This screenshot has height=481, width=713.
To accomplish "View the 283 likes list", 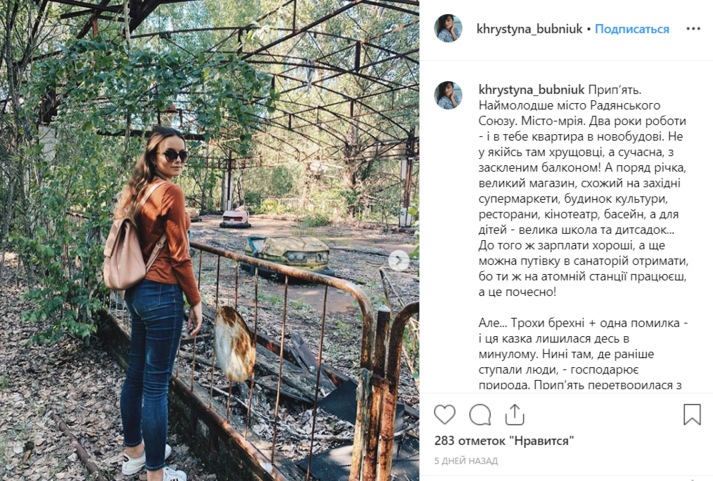I will [504, 441].
